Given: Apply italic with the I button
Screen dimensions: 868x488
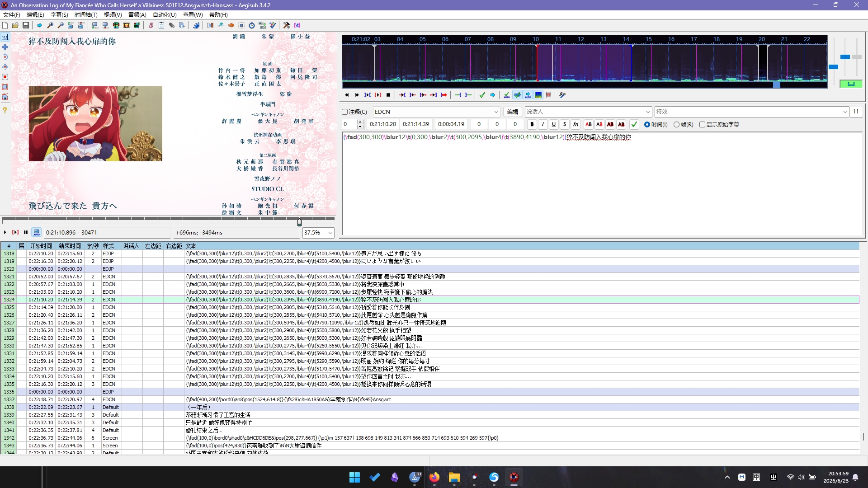Looking at the screenshot, I should (x=543, y=124).
